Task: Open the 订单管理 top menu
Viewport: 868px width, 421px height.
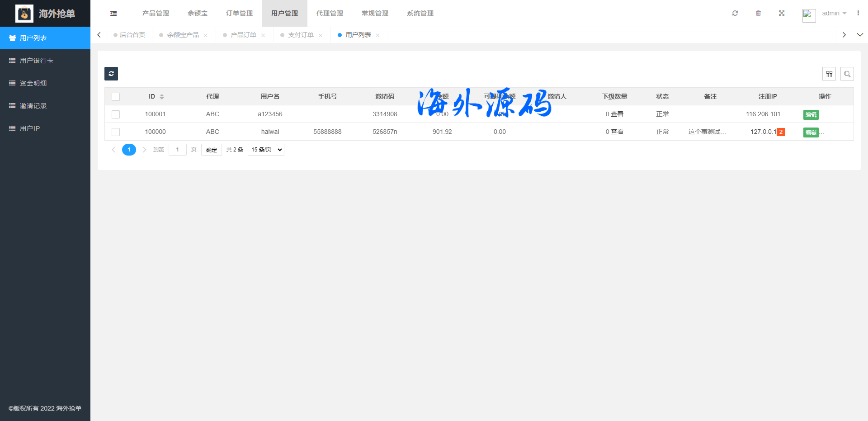Action: coord(239,13)
